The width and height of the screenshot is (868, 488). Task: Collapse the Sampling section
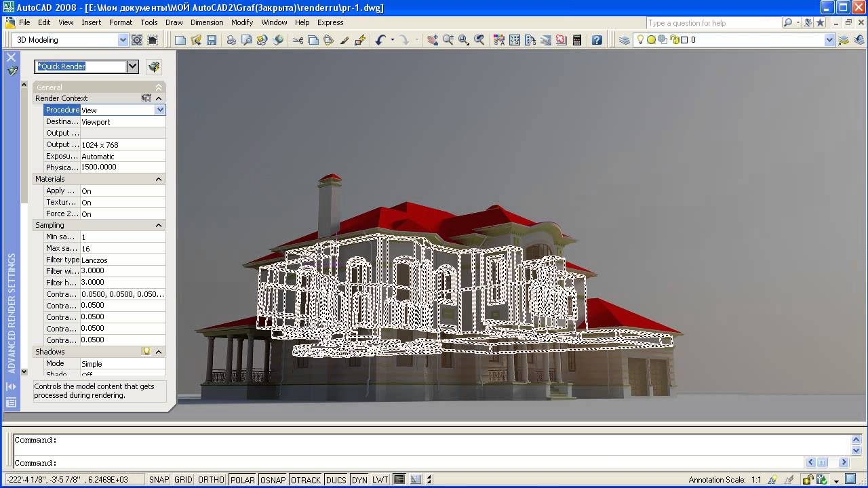(159, 225)
